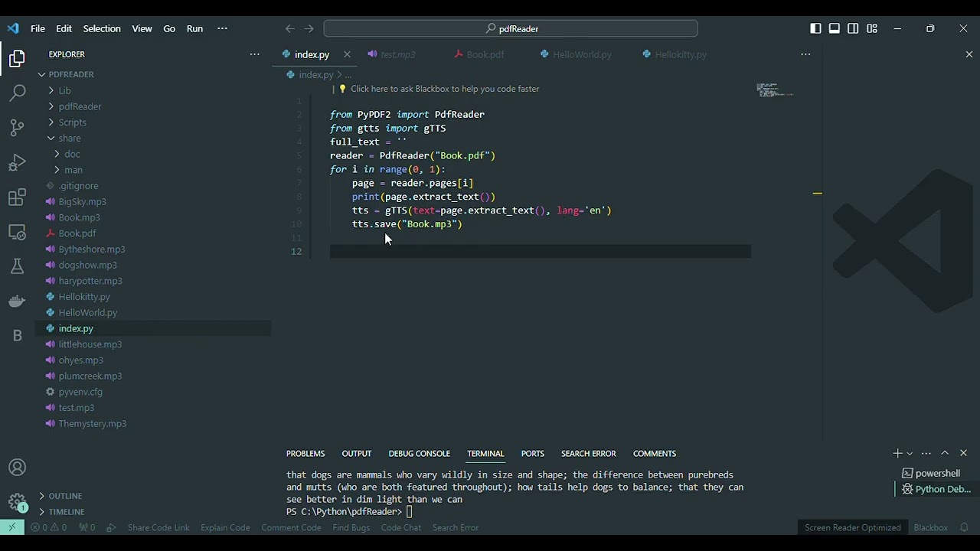Open the Run and Debug view

pyautogui.click(x=17, y=163)
